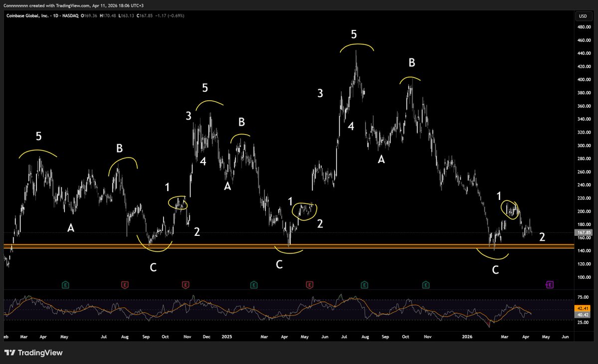598x364 pixels.
Task: Click the high value H170.48
Action: pos(108,15)
